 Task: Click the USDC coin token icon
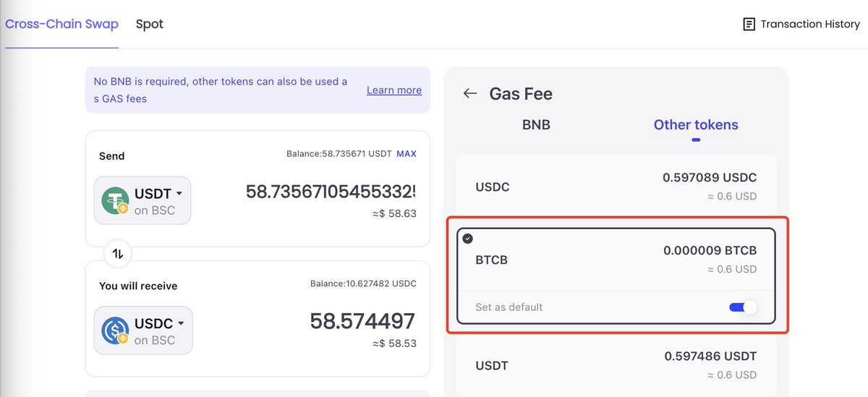pos(115,330)
